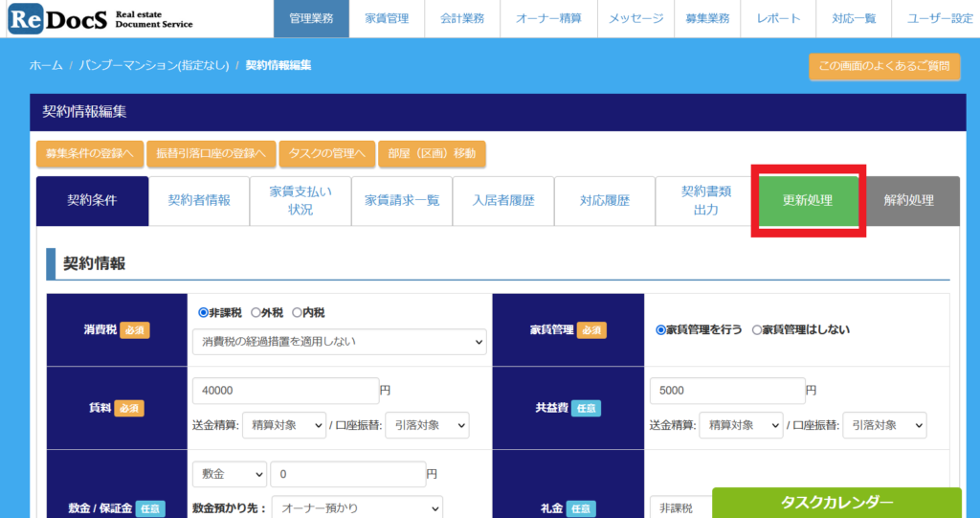Switch to 対応履歴 tab
Viewport: 980px width, 518px height.
[605, 201]
